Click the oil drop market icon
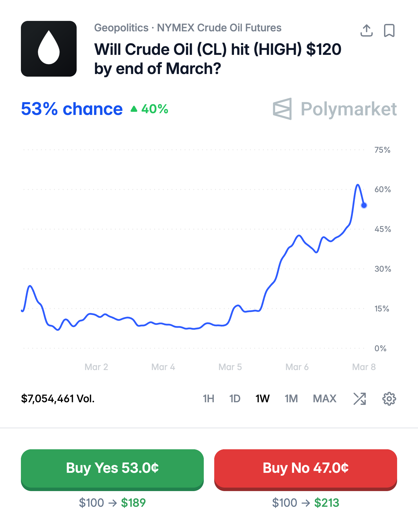The width and height of the screenshot is (418, 532). pyautogui.click(x=49, y=49)
